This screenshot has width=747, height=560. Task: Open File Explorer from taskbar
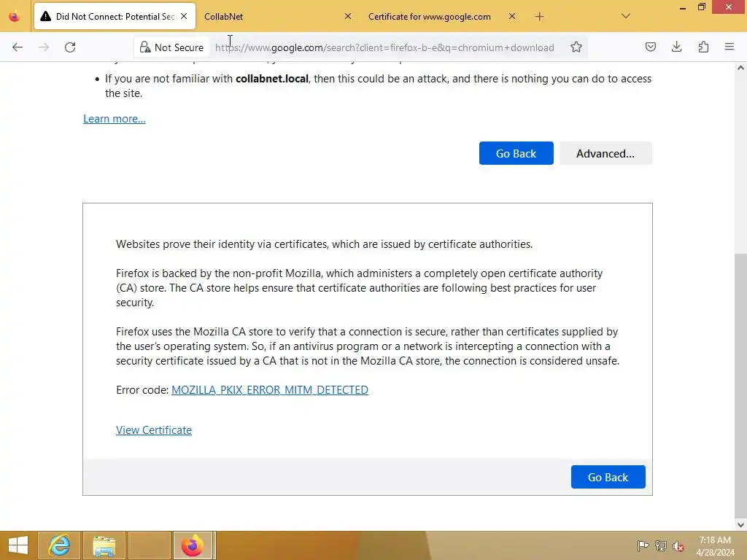pos(104,545)
